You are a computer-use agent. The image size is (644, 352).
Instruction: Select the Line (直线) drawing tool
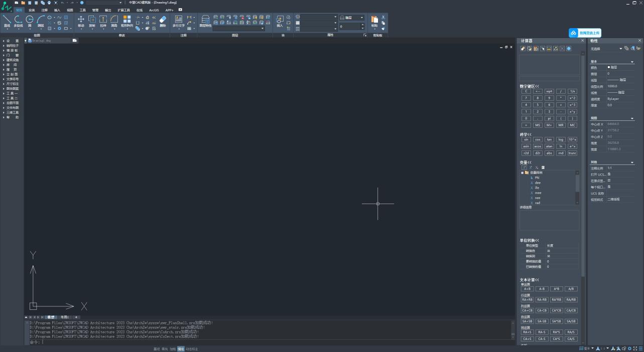click(7, 21)
